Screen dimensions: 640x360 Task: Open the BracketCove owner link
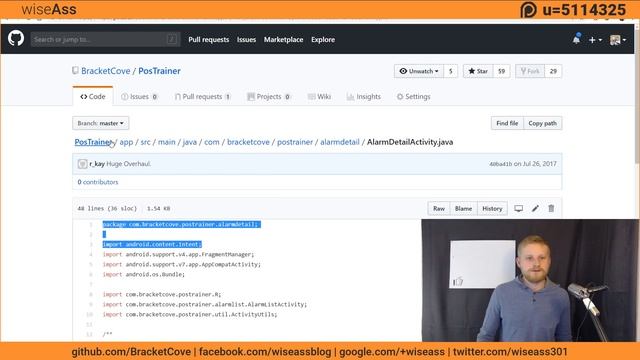(x=105, y=71)
